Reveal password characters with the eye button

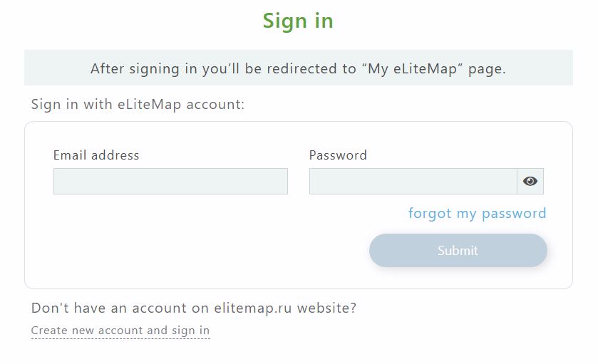coord(530,181)
